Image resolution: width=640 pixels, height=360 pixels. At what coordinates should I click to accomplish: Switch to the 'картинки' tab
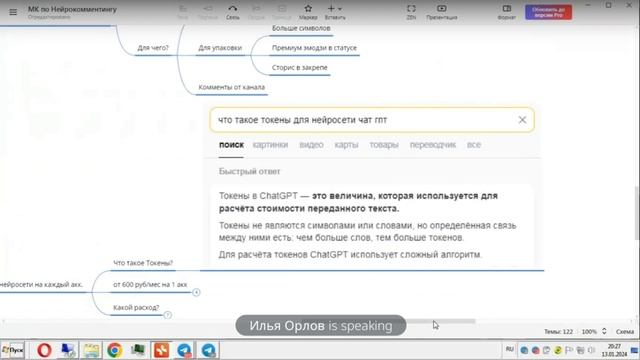coord(270,145)
